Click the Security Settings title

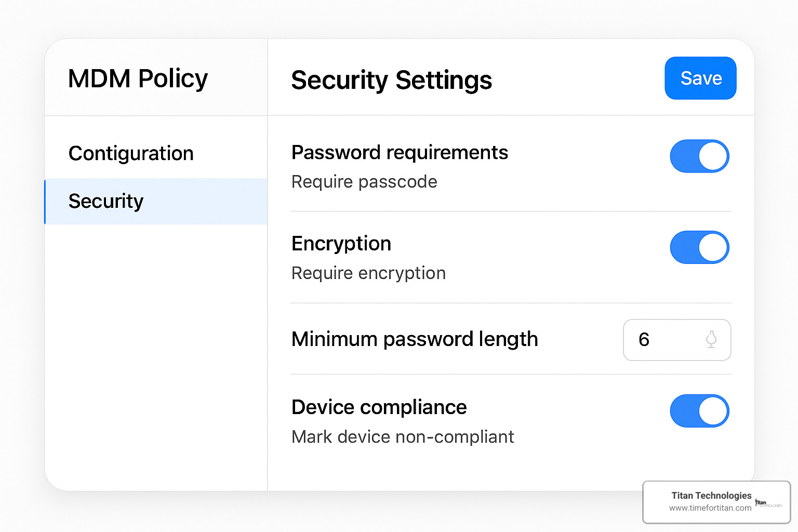point(391,81)
